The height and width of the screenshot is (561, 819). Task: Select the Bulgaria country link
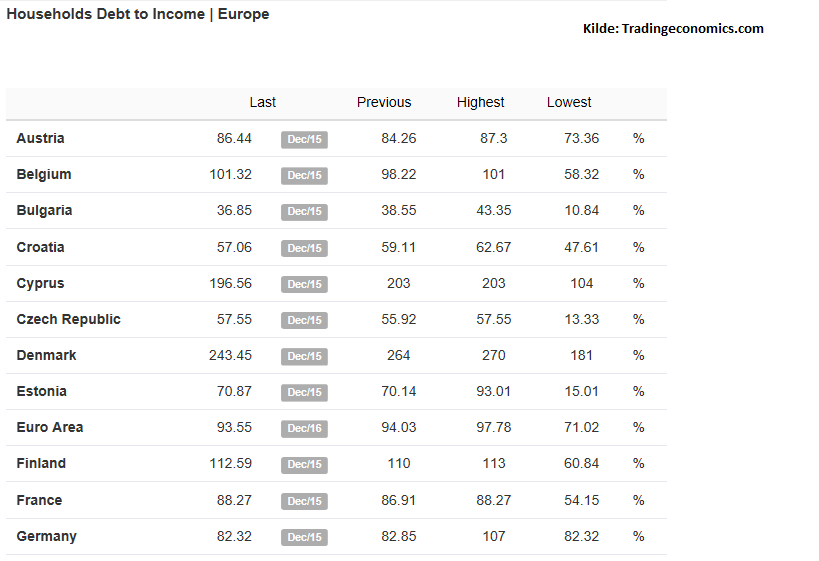click(44, 210)
